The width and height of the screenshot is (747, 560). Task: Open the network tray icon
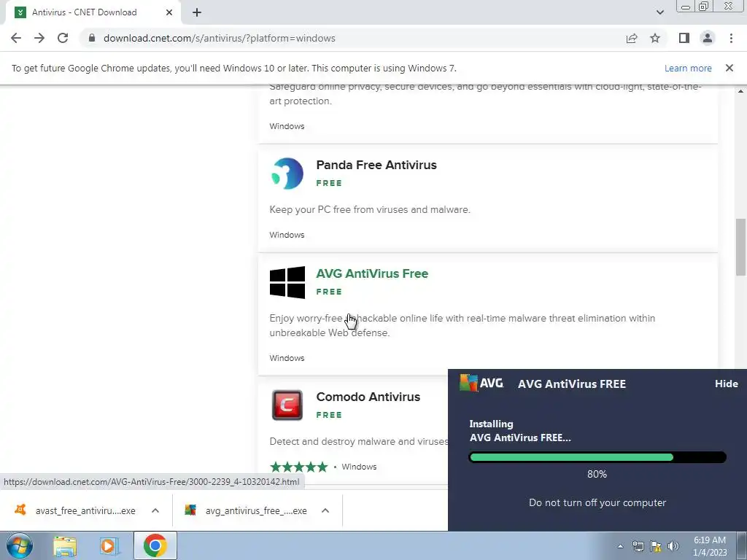pos(638,546)
